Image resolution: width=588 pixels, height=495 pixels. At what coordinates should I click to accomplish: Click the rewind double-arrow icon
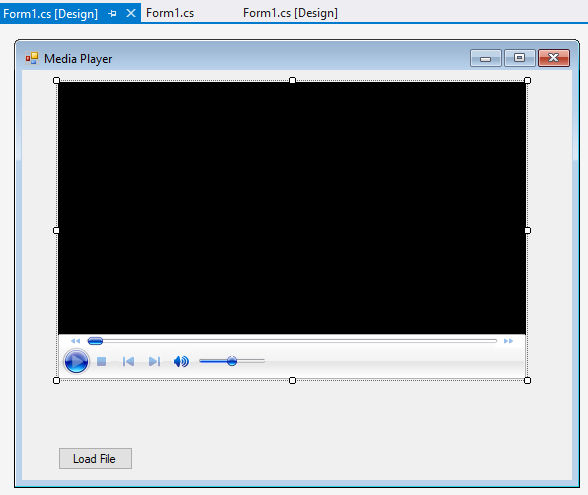(75, 341)
